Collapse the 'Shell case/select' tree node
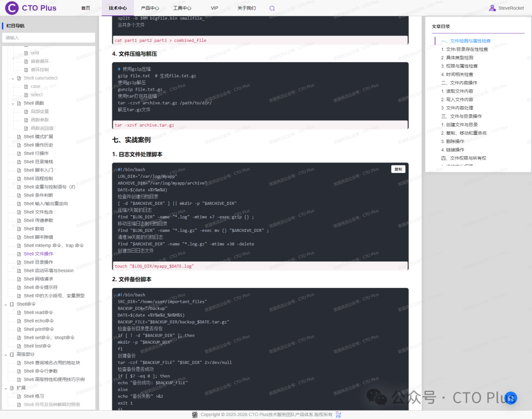This screenshot has width=532, height=419. click(13, 78)
